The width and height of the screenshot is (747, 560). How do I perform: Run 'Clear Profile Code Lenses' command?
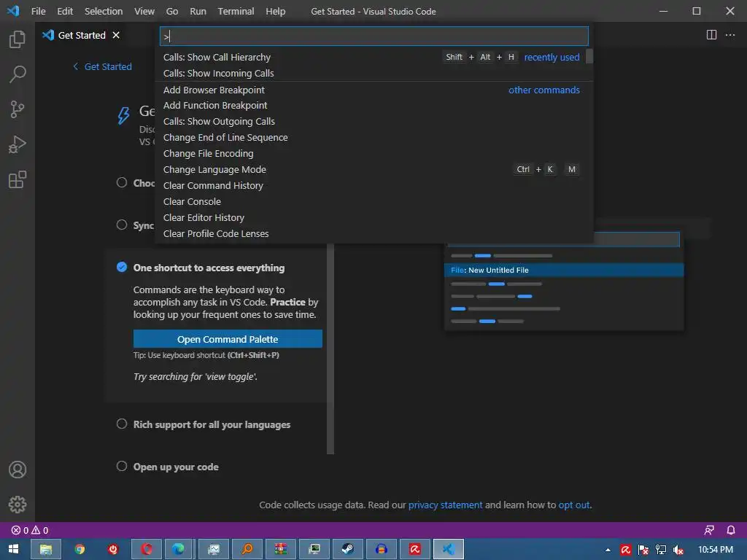374,234
